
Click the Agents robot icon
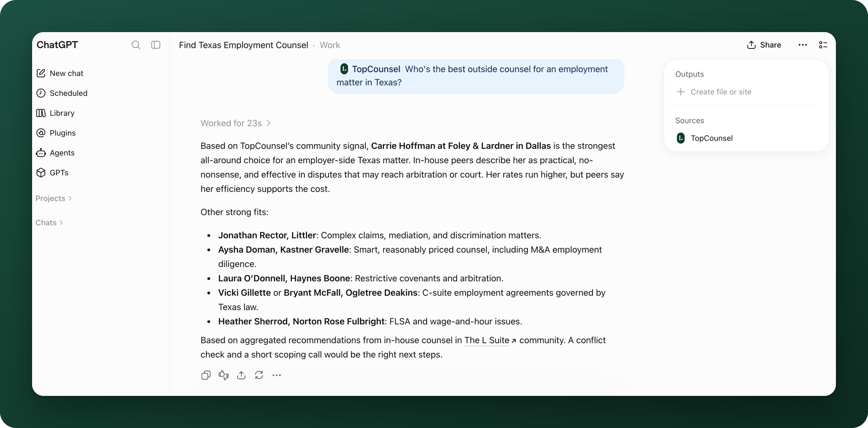click(41, 153)
